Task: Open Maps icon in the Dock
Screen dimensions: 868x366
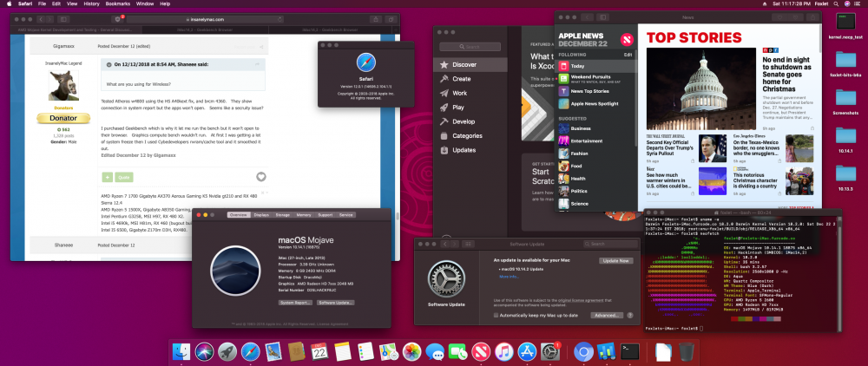Action: 389,351
